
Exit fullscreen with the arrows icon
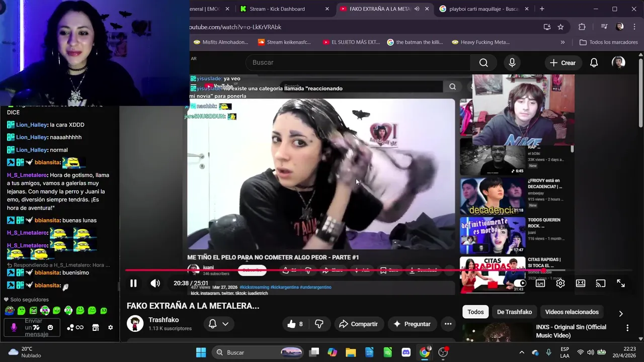point(621,284)
